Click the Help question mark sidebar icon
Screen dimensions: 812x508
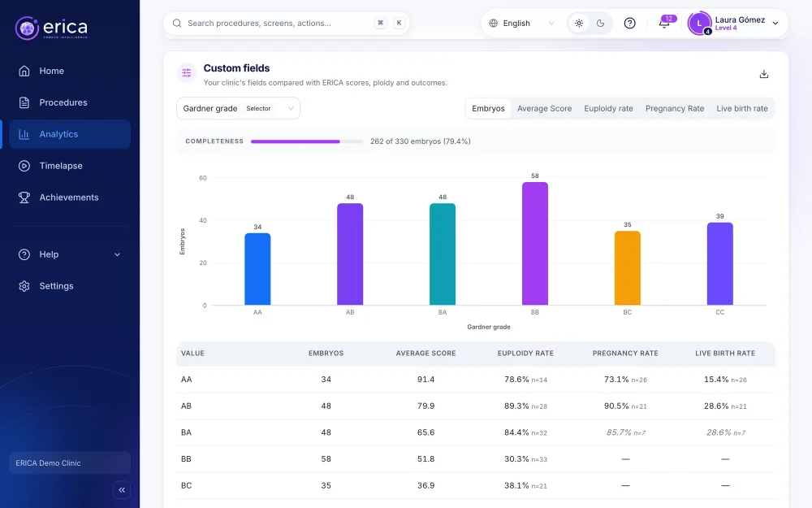[x=24, y=254]
